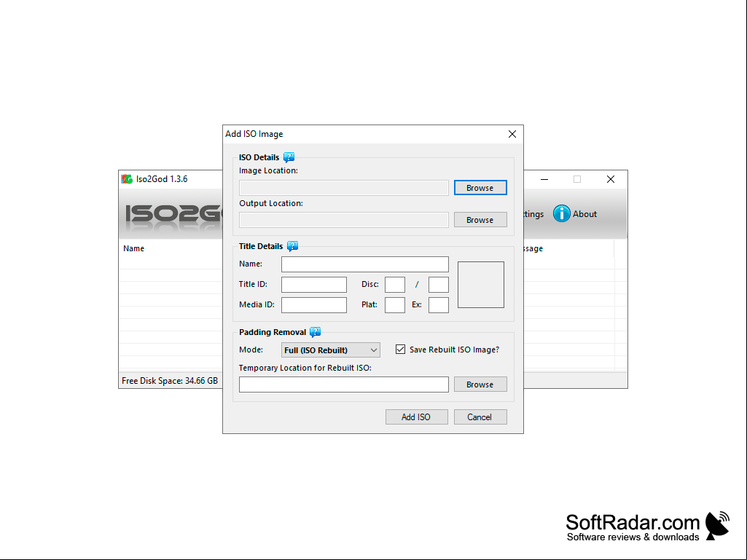Viewport: 747px width, 560px height.
Task: Open the Padding Removal help icon
Action: coord(316,332)
